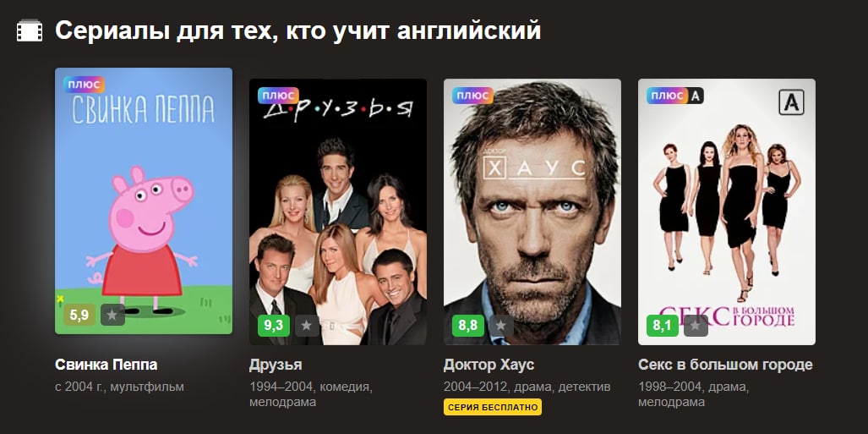Click the 8,8 rating badge on Доктор Хаус
The width and height of the screenshot is (868, 434).
tap(468, 326)
